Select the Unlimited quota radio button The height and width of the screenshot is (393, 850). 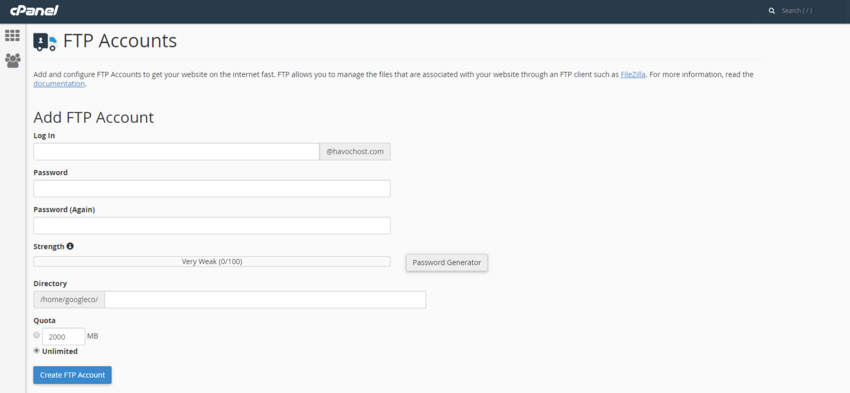[37, 351]
